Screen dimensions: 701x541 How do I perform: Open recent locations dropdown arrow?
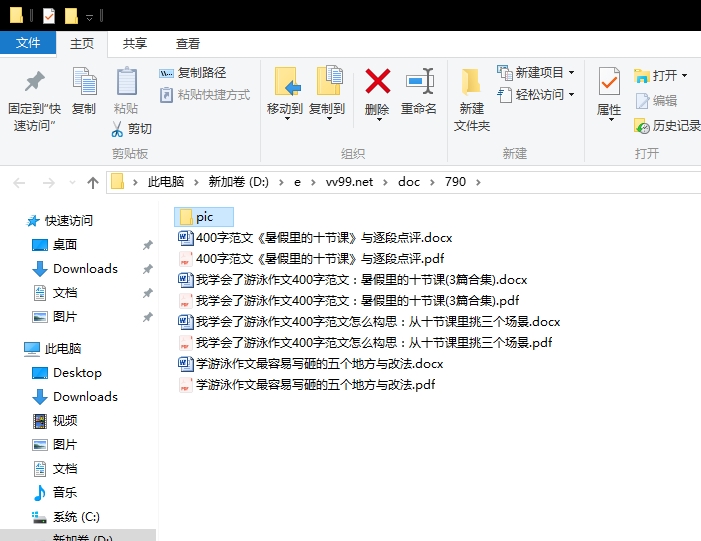pyautogui.click(x=72, y=182)
